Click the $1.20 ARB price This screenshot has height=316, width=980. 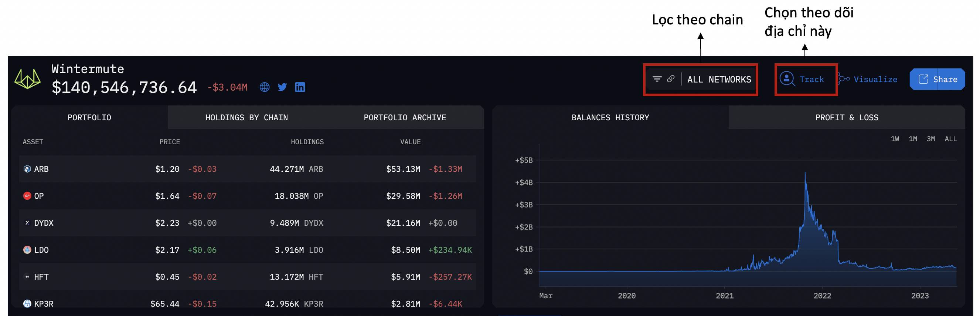coord(167,169)
